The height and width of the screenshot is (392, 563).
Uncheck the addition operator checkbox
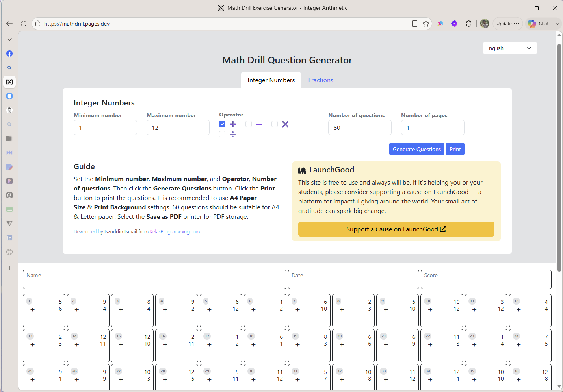(x=222, y=124)
